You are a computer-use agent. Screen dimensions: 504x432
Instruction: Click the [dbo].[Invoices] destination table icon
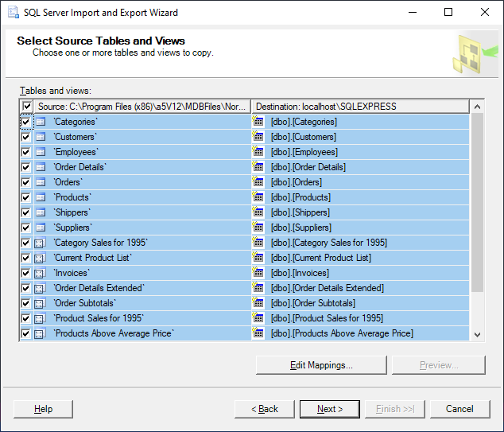pos(258,272)
